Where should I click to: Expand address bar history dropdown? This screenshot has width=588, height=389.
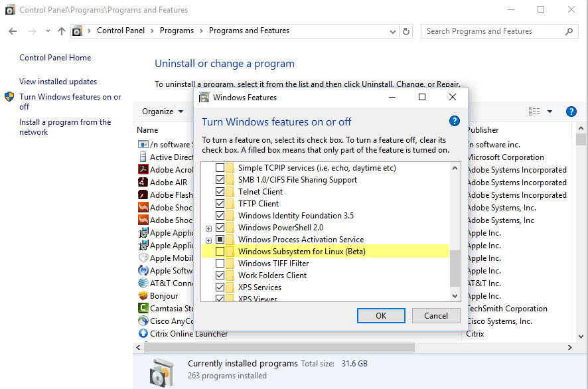(393, 31)
